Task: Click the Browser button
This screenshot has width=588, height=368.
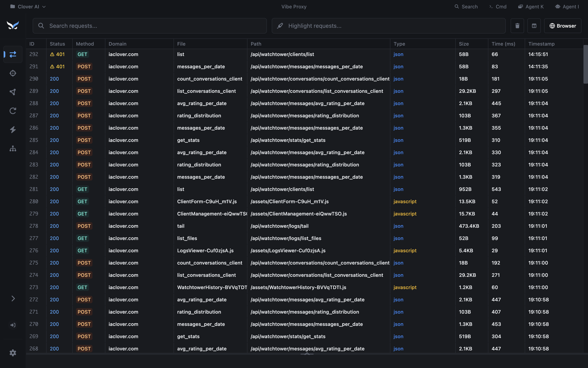Action: (563, 26)
